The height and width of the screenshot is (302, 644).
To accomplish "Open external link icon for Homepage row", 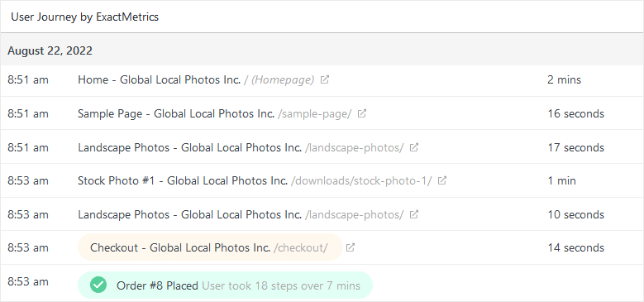I will (324, 79).
